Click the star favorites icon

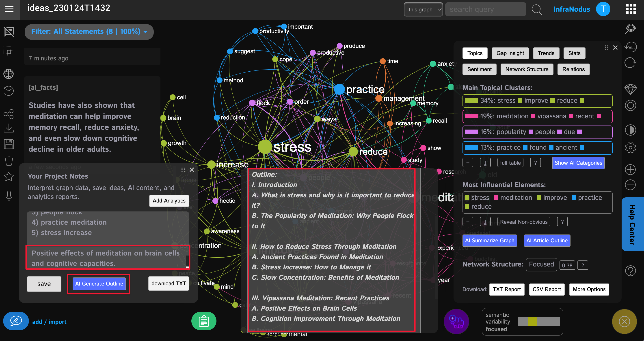pos(9,177)
